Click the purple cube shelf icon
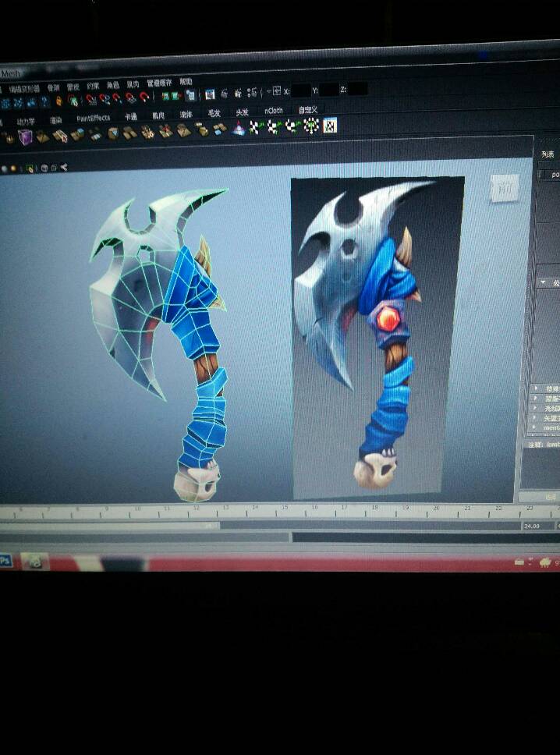Screen dimensions: 560x755 [25, 137]
